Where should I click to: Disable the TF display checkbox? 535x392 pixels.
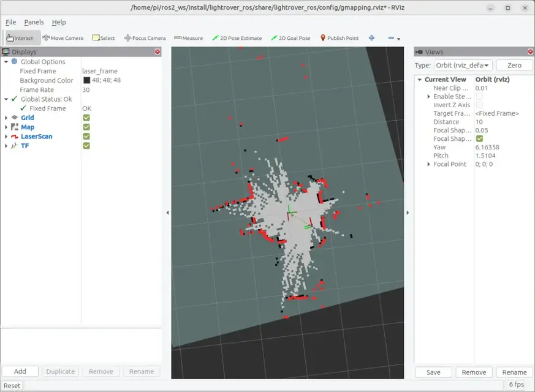[x=86, y=146]
